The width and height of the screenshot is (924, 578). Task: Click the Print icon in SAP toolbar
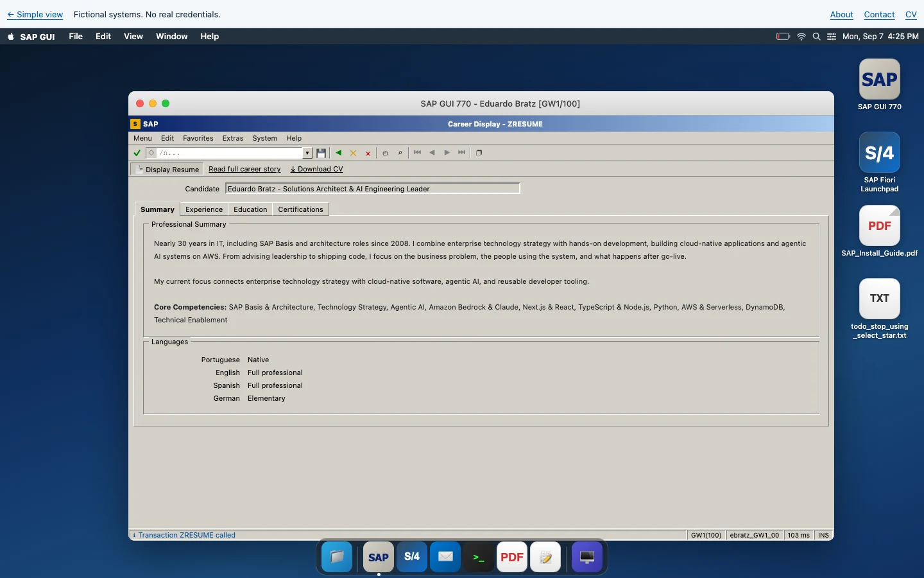click(385, 153)
